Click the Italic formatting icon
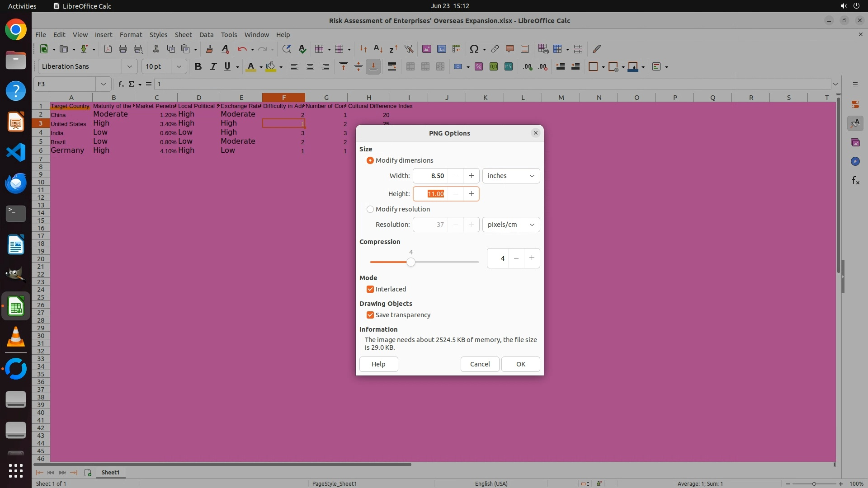 coord(212,66)
